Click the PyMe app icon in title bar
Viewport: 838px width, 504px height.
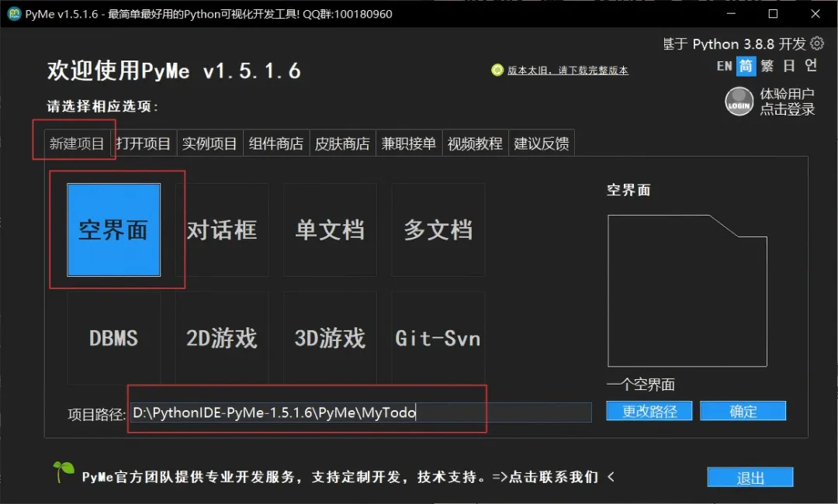(x=14, y=14)
